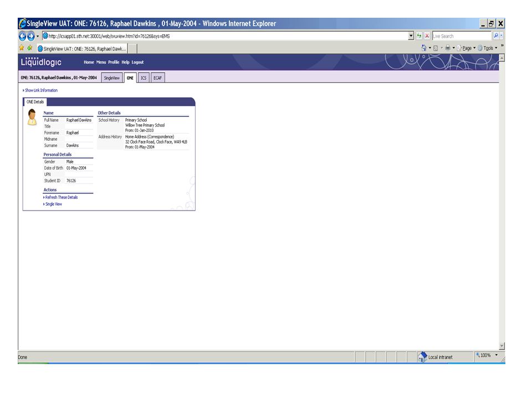Click the Local intranet zone icon
This screenshot has height=399, width=532.
pyautogui.click(x=422, y=356)
